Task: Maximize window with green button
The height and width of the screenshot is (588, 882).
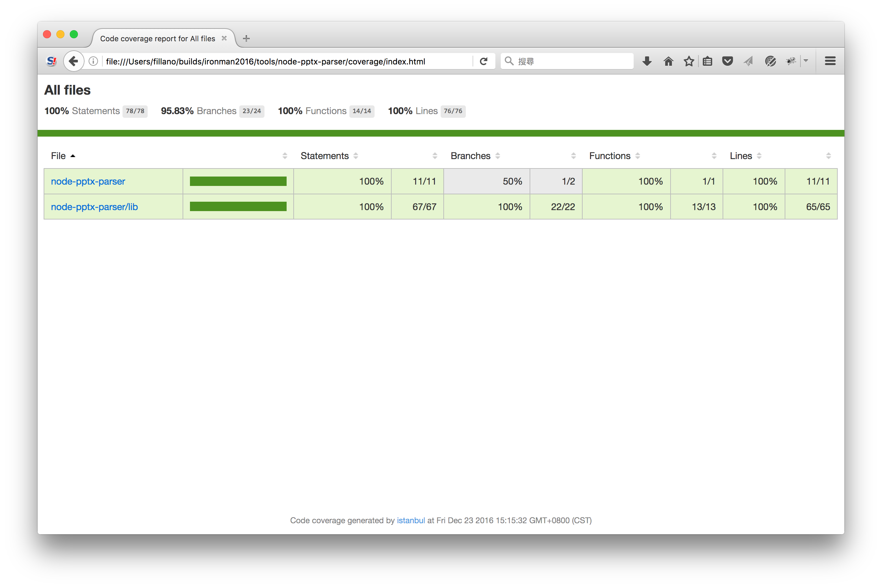Action: click(x=74, y=35)
